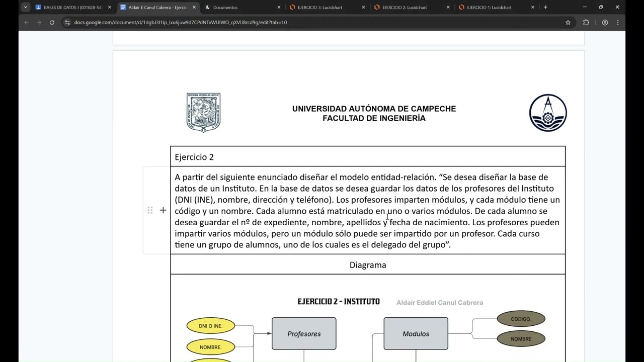Restore down the Chrome window
This screenshot has width=644, height=362.
coord(601,7)
